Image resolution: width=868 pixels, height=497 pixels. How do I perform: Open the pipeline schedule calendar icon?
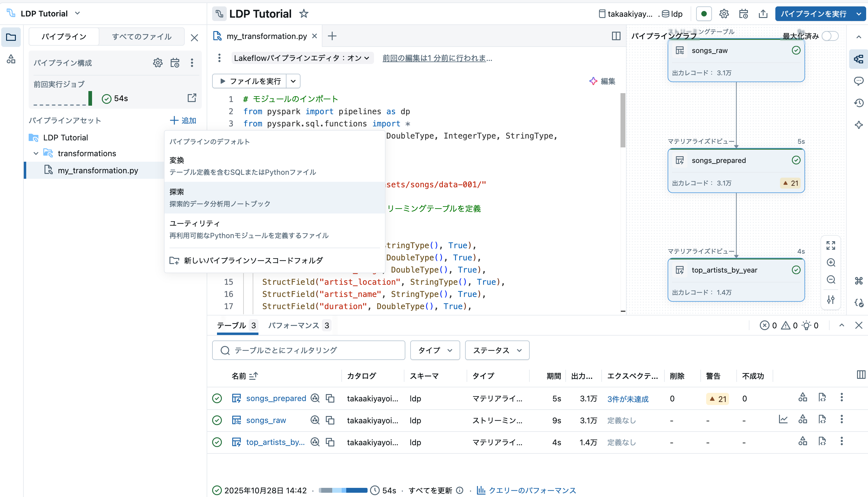743,14
